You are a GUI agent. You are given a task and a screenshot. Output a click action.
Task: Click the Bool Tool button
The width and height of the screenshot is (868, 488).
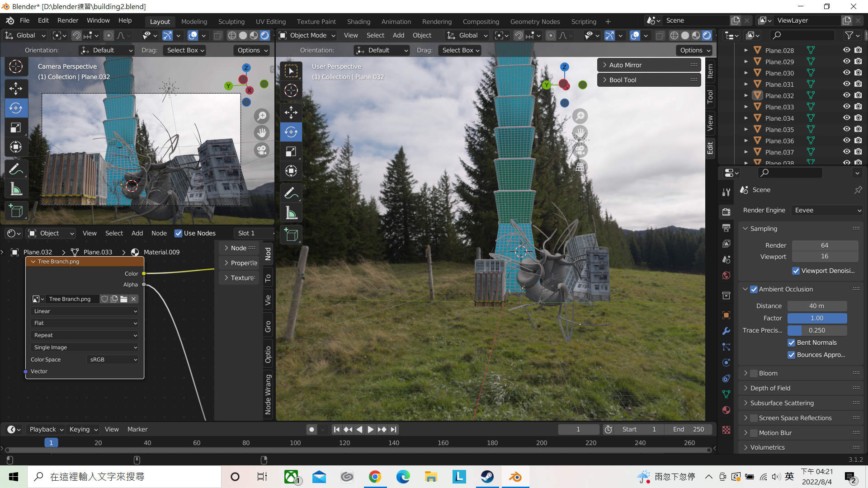(x=650, y=79)
